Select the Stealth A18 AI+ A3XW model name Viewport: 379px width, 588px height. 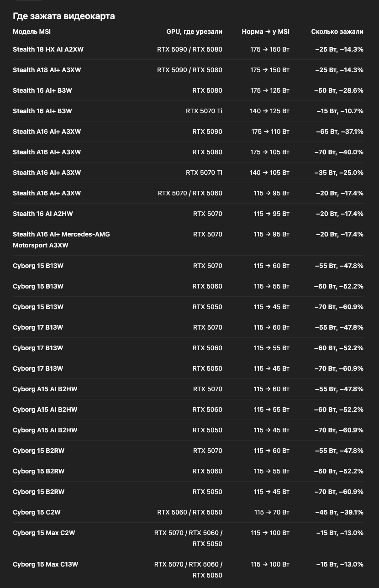click(x=47, y=70)
